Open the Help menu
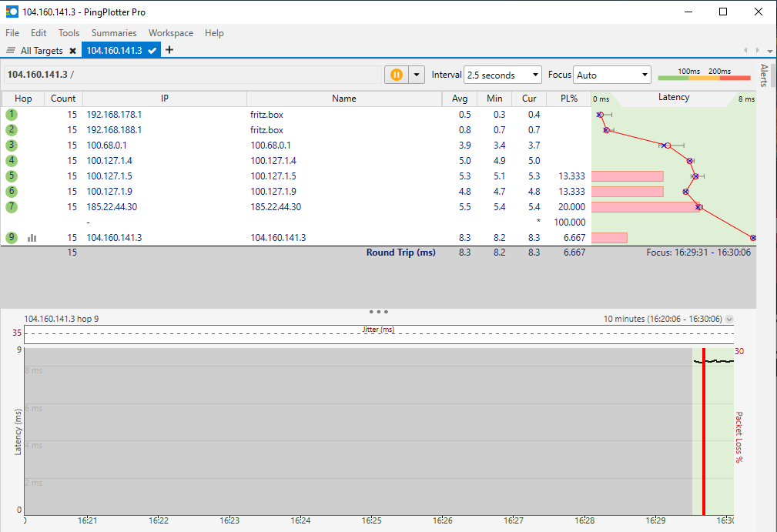 214,32
